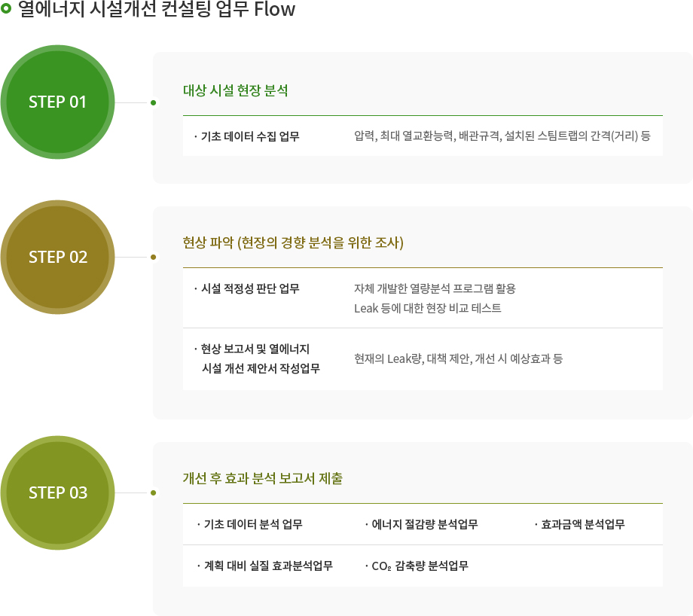Viewport: 693px width, 616px height.
Task: Click the page title 열에너지 시설개선 컨설팅 업무 Flow
Action: [157, 9]
